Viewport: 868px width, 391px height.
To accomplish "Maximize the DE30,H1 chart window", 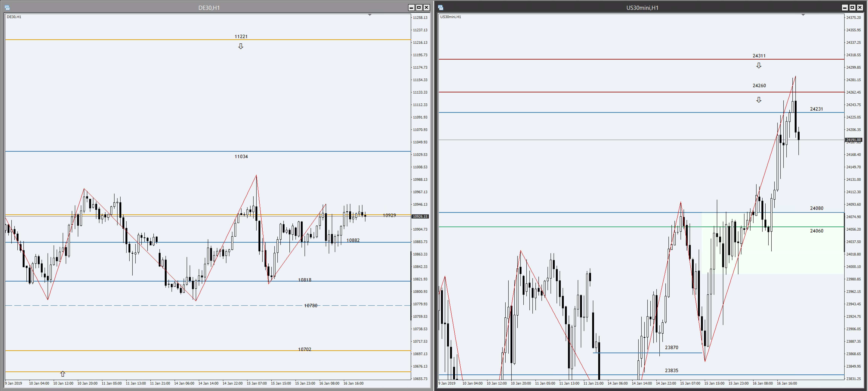I will click(419, 7).
